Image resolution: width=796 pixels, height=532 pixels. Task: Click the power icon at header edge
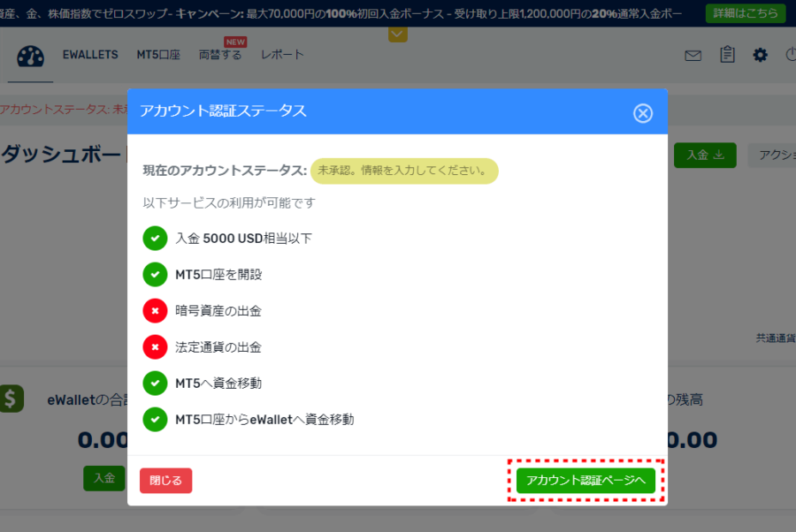[791, 54]
